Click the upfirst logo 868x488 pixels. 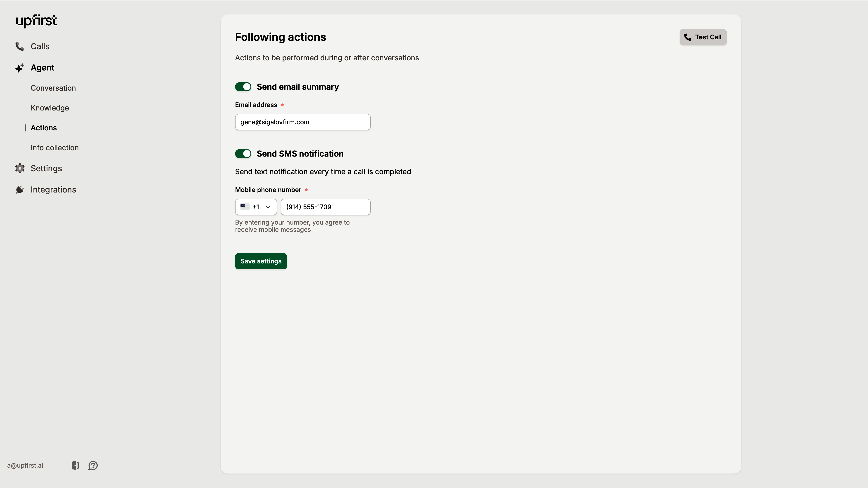(x=36, y=21)
